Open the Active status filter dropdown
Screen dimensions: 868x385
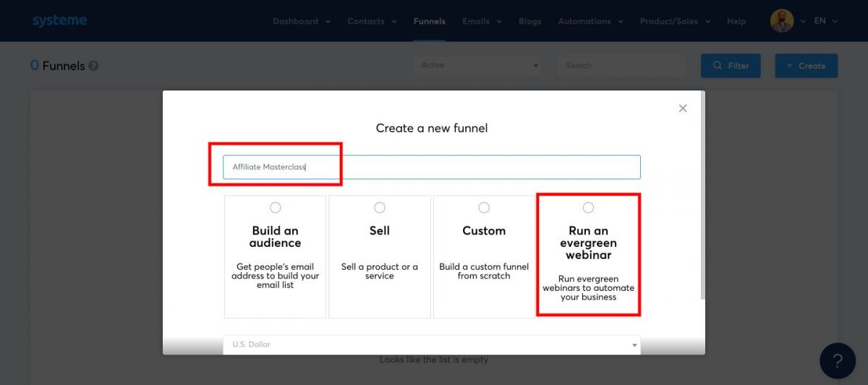tap(476, 66)
